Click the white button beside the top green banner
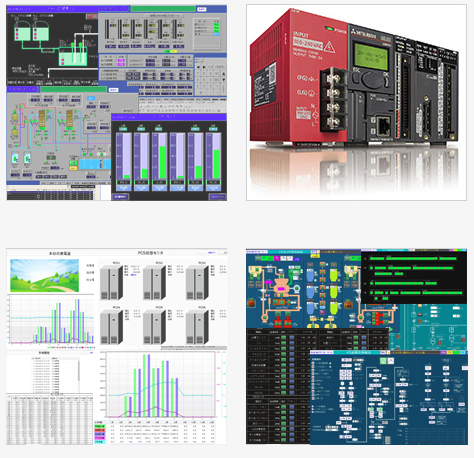The width and height of the screenshot is (474, 458). (x=202, y=9)
